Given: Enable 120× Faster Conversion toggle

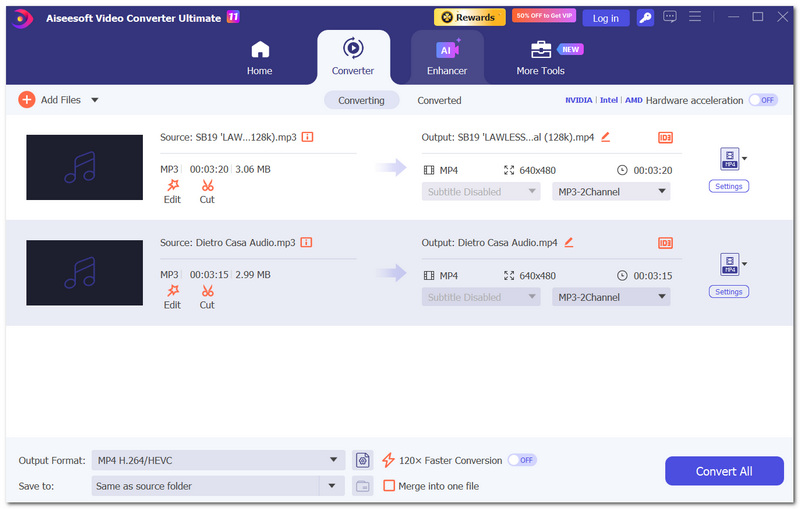Looking at the screenshot, I should [x=522, y=460].
